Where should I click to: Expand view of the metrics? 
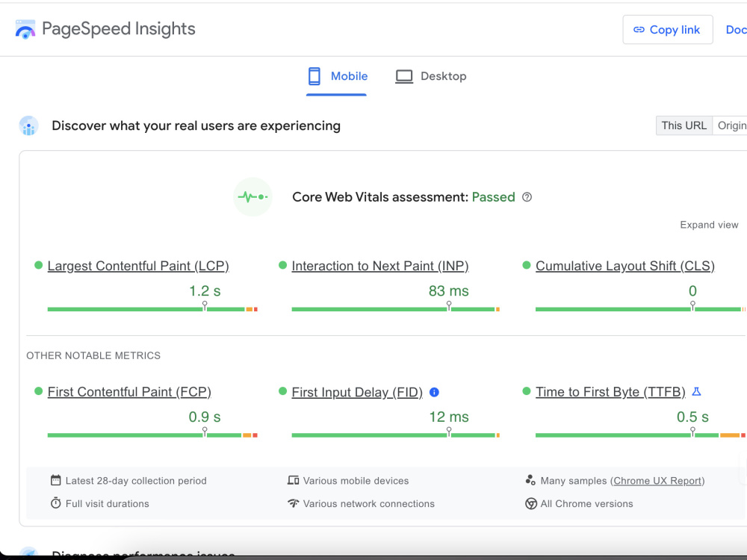709,225
